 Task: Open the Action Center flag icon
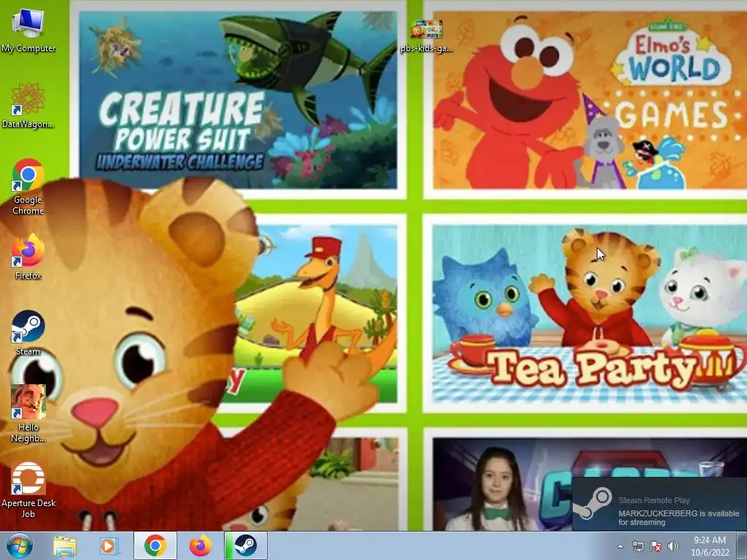[x=656, y=546]
